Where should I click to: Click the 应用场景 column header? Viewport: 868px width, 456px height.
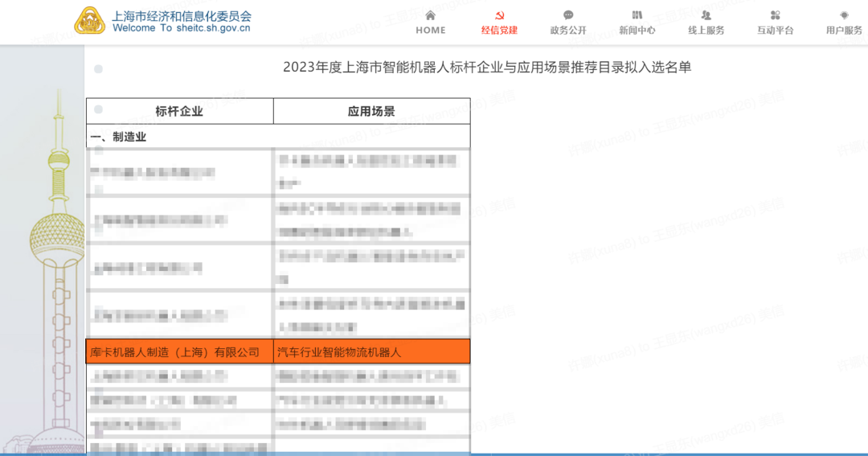pos(371,111)
